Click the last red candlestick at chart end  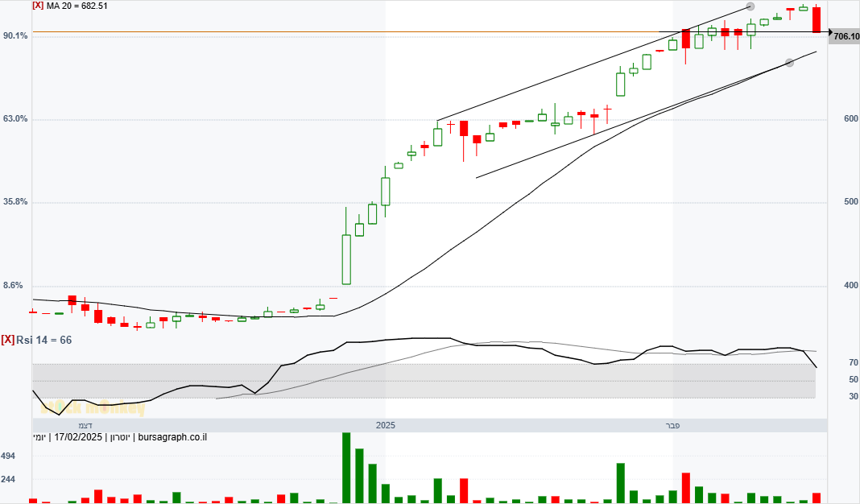point(817,20)
